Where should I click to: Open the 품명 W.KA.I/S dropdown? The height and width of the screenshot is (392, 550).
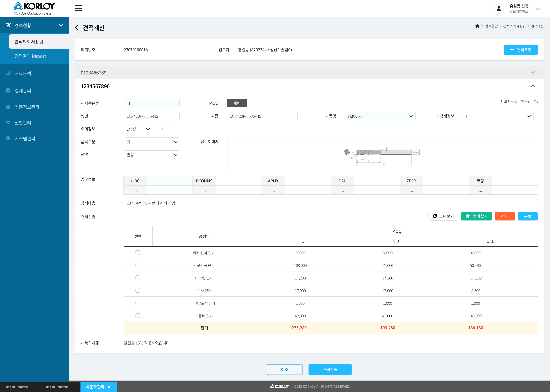[x=380, y=116]
